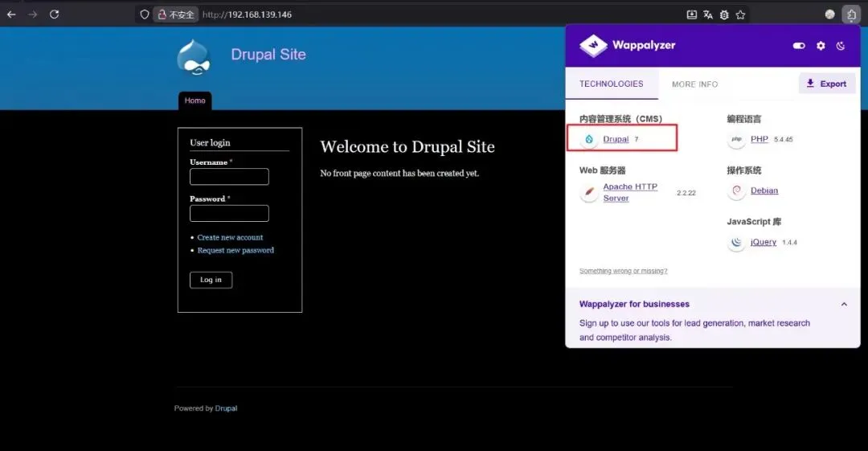This screenshot has height=451, width=868.
Task: Open the Powered by Drupal footer link
Action: pos(226,408)
